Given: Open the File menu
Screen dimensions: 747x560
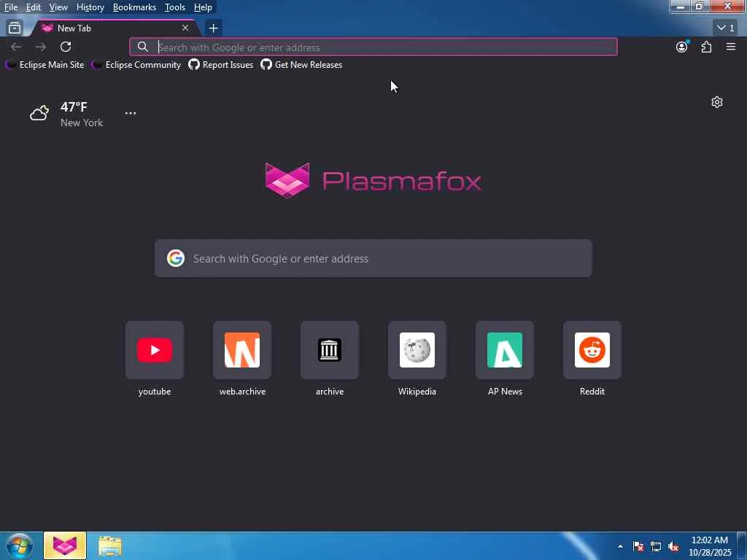Looking at the screenshot, I should tap(11, 7).
